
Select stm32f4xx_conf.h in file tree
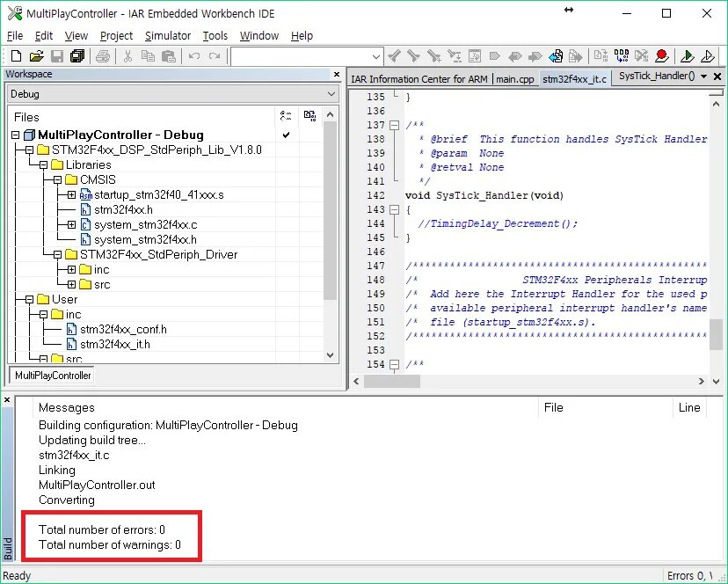(x=123, y=330)
